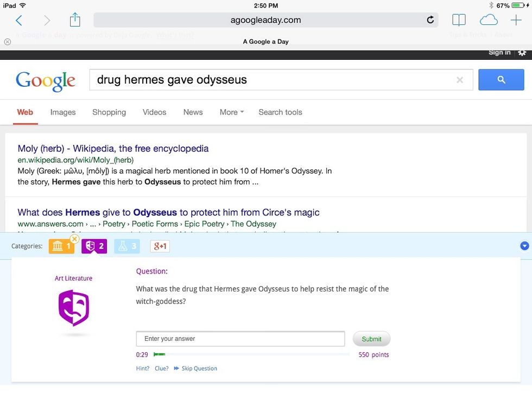Image resolution: width=532 pixels, height=399 pixels.
Task: Switch to News tab
Action: click(x=193, y=112)
